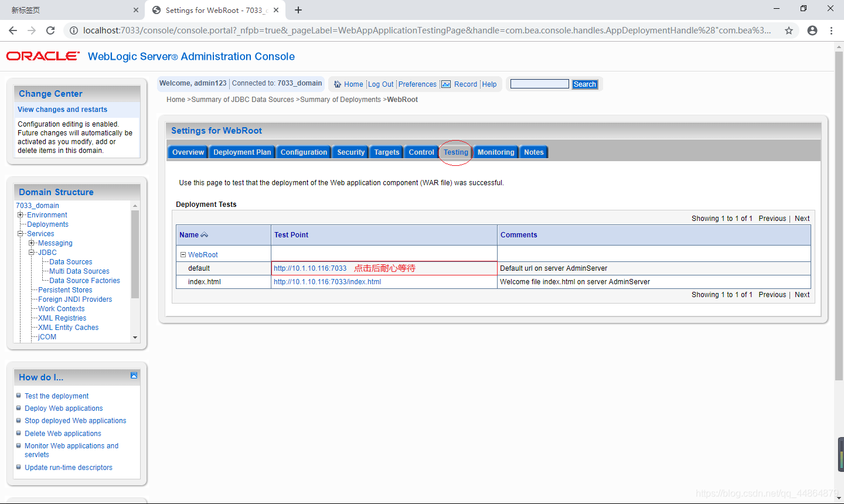Select the Testing tab

pos(456,152)
